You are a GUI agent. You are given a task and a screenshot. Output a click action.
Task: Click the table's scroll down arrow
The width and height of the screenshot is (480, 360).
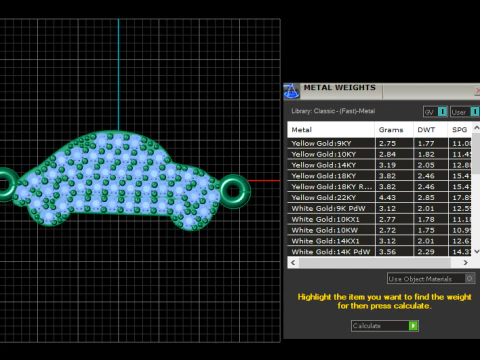476,252
